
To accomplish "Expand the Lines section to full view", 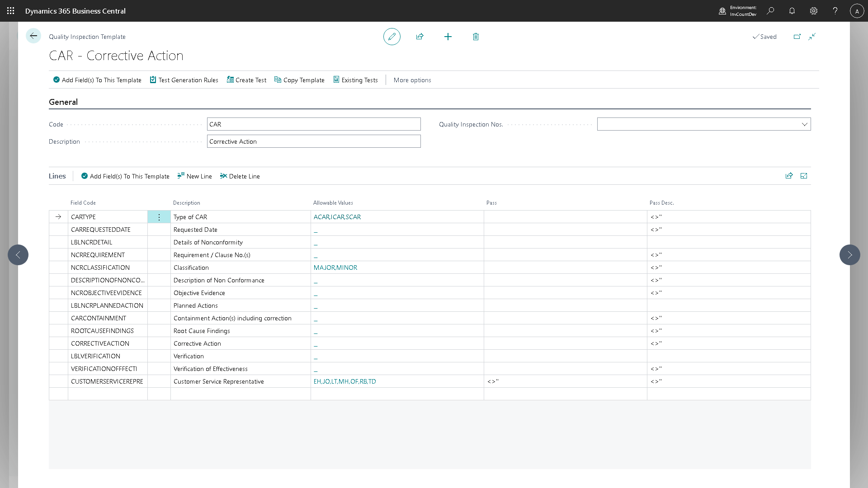I will (804, 176).
